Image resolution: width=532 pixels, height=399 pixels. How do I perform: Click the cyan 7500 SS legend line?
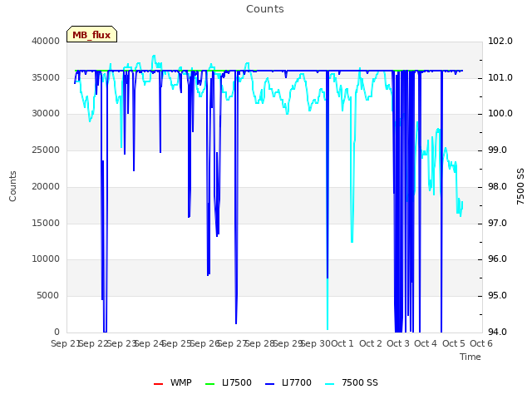pos(329,384)
